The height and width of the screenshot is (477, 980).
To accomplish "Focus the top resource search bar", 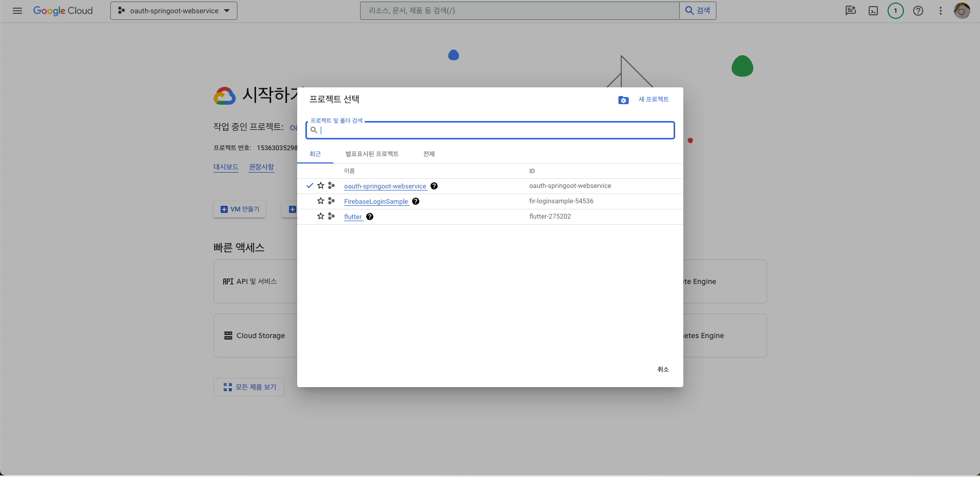I will (519, 11).
